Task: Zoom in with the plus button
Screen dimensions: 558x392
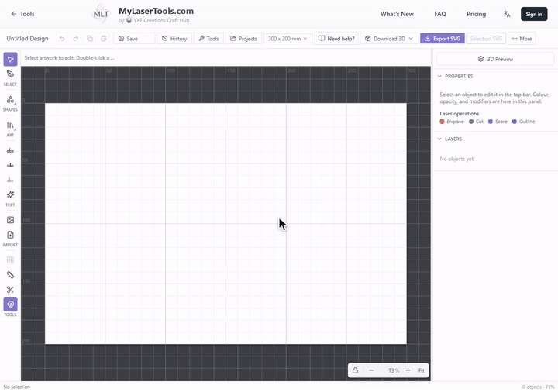Action: pyautogui.click(x=408, y=370)
